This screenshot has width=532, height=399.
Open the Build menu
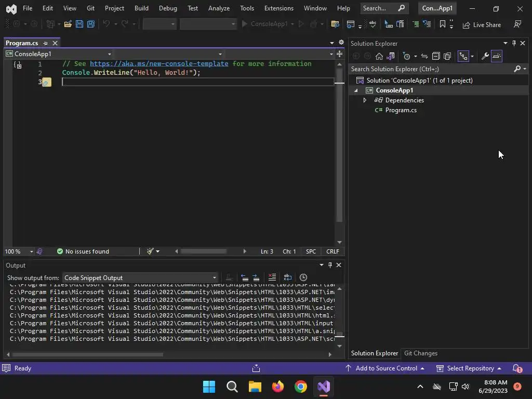[x=141, y=8]
